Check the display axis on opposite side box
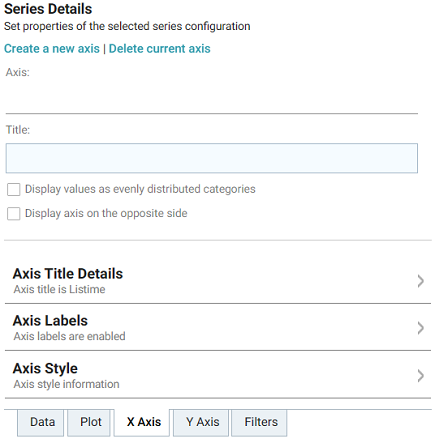The width and height of the screenshot is (435, 443). click(x=14, y=214)
